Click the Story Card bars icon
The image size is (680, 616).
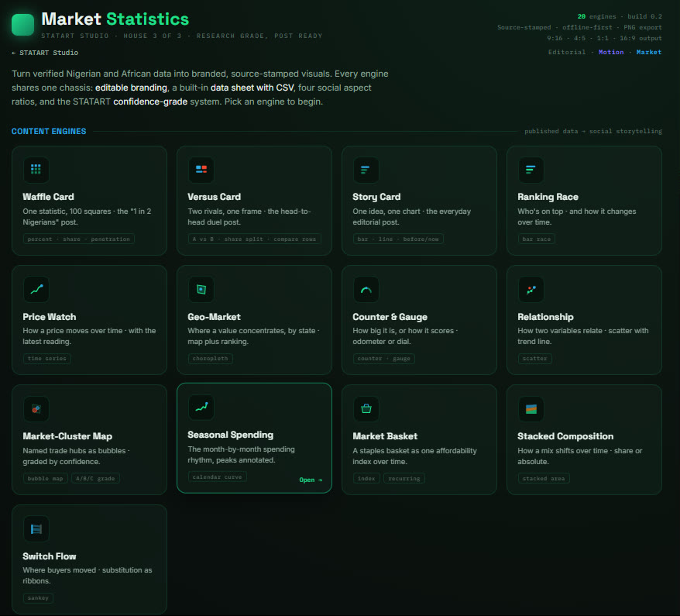click(x=366, y=169)
